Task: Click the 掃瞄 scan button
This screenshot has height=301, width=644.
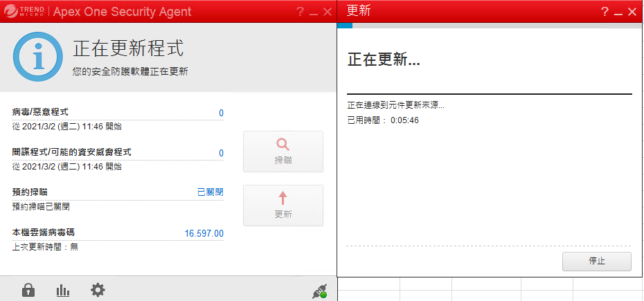Action: (x=283, y=152)
